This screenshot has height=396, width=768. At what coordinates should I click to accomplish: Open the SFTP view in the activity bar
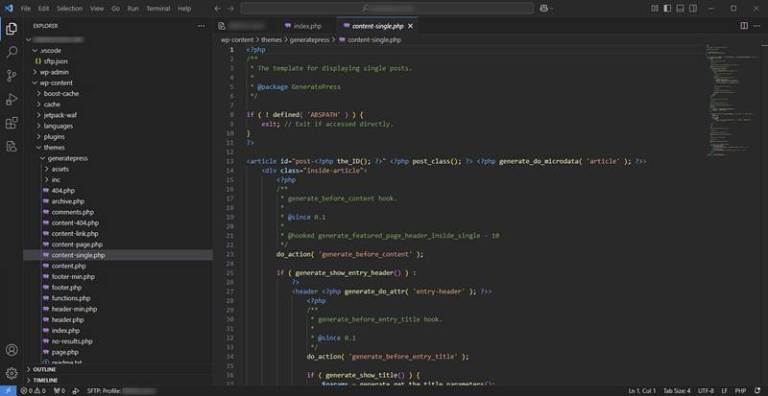click(11, 146)
